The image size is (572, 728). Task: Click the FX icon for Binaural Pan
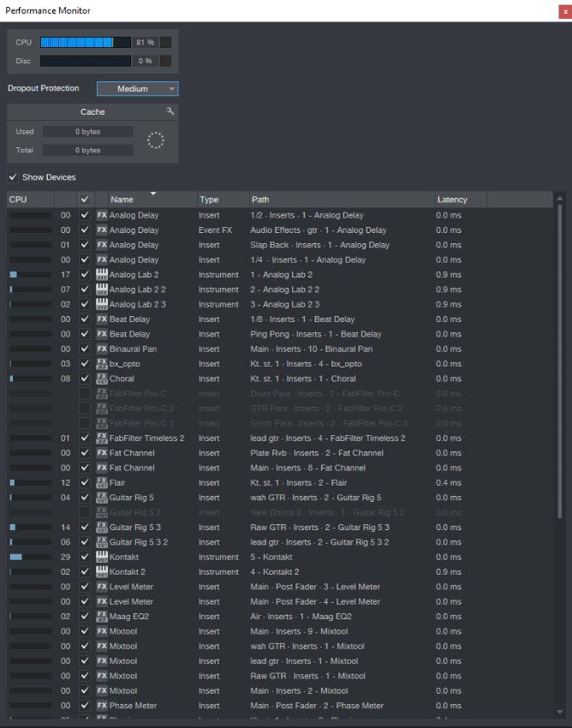[x=102, y=349]
